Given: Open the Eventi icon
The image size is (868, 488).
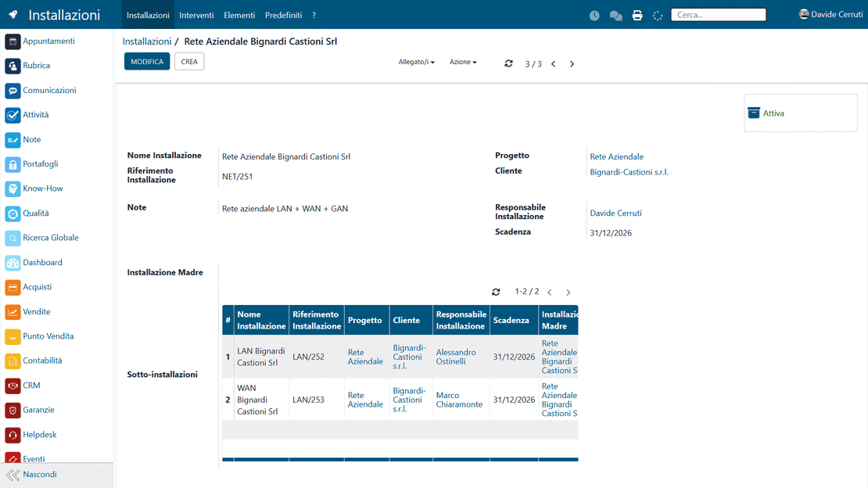Looking at the screenshot, I should click(x=13, y=458).
